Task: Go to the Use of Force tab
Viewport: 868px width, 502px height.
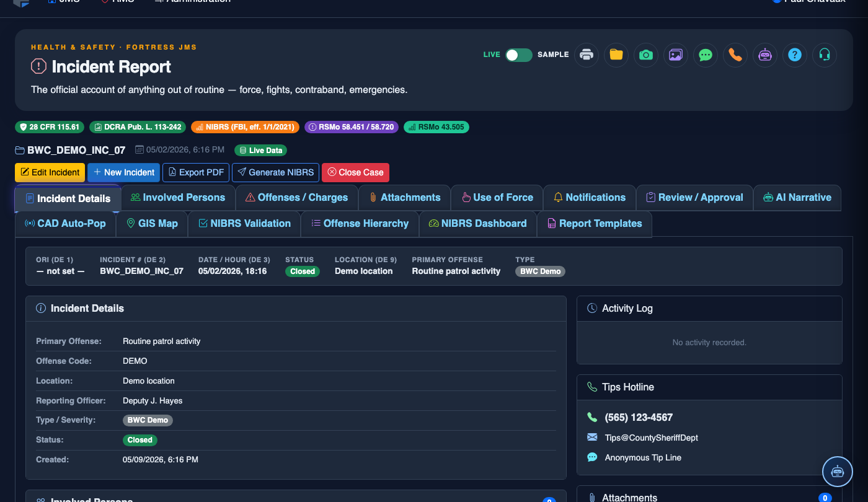Action: pyautogui.click(x=497, y=198)
